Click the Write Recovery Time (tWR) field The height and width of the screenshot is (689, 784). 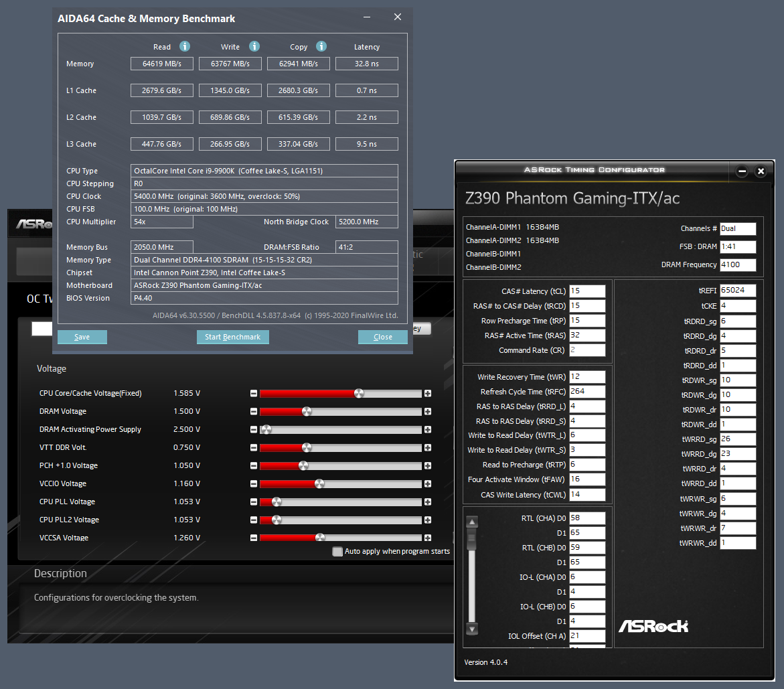(x=588, y=377)
